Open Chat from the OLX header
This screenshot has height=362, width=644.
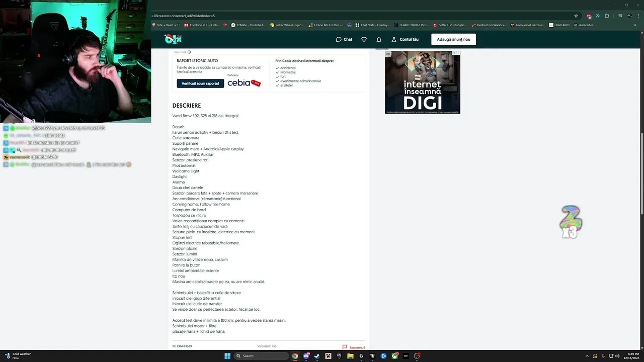click(x=344, y=39)
